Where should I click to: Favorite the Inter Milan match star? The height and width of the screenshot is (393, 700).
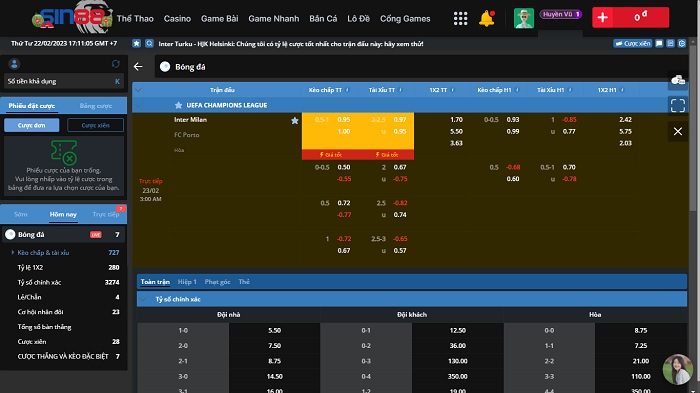295,121
